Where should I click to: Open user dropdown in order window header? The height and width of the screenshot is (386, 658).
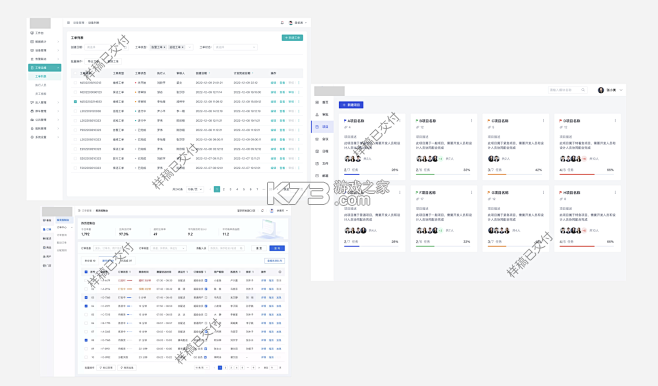[x=279, y=211]
